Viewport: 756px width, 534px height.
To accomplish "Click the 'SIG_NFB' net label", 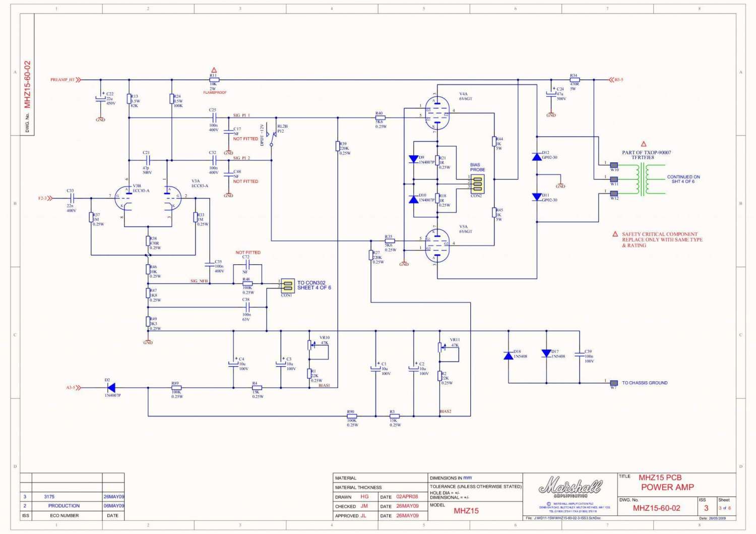I will tap(199, 281).
